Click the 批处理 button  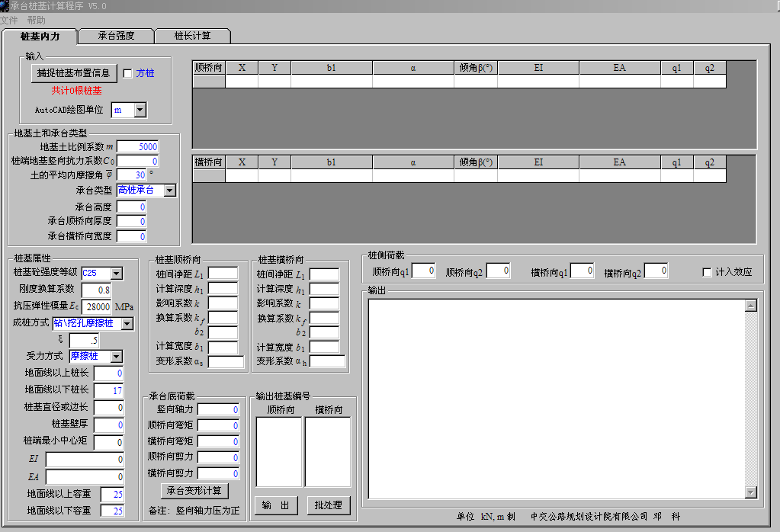coord(329,505)
